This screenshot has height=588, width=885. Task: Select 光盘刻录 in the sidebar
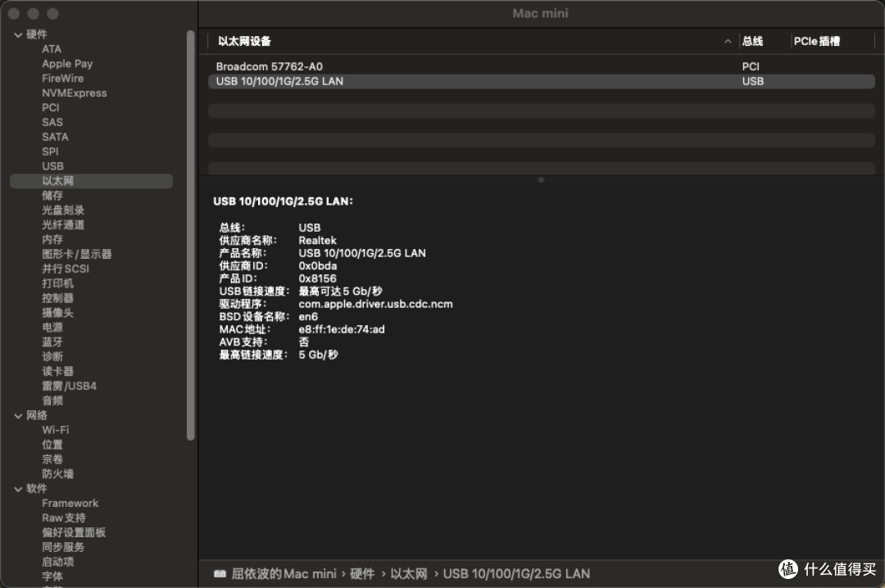click(x=62, y=210)
